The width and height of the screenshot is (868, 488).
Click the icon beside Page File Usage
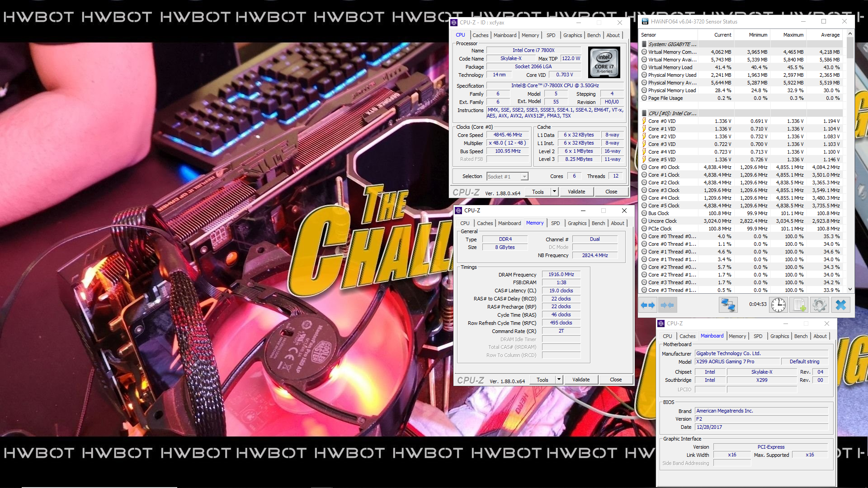(644, 98)
